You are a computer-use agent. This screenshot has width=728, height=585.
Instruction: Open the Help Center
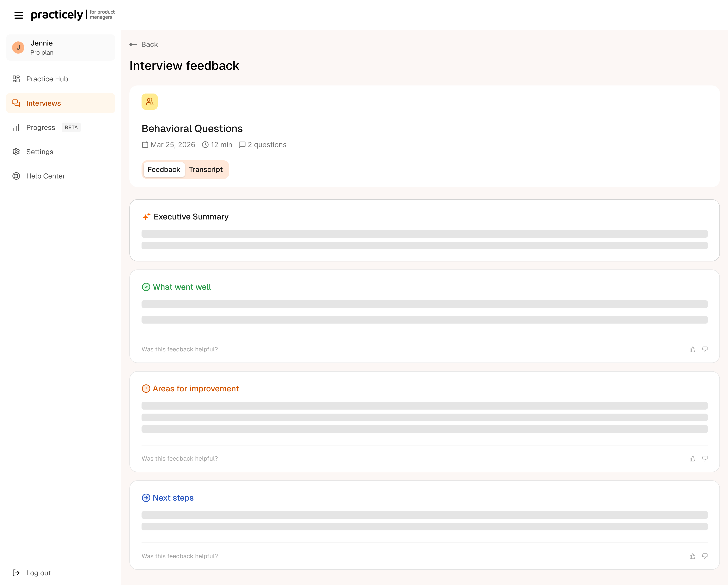click(x=45, y=176)
